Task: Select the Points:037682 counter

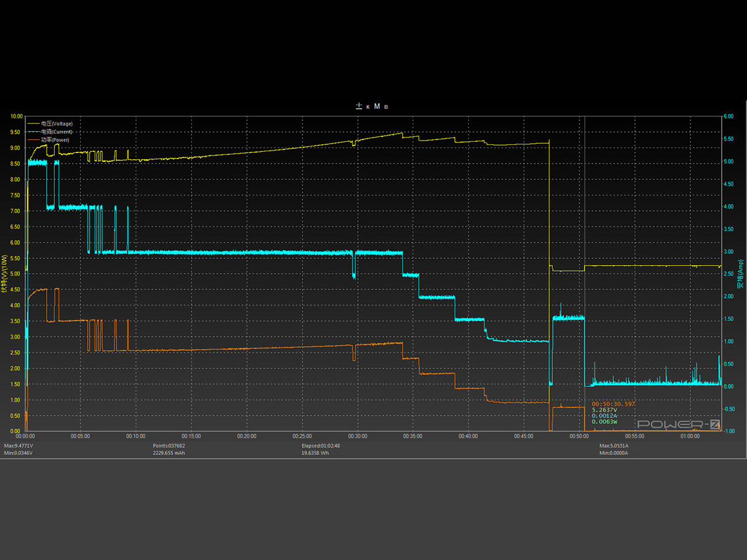Action: [x=169, y=446]
